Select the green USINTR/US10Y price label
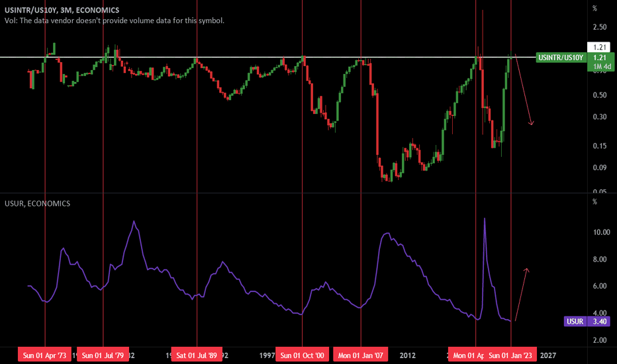This screenshot has width=617, height=364. coord(561,58)
